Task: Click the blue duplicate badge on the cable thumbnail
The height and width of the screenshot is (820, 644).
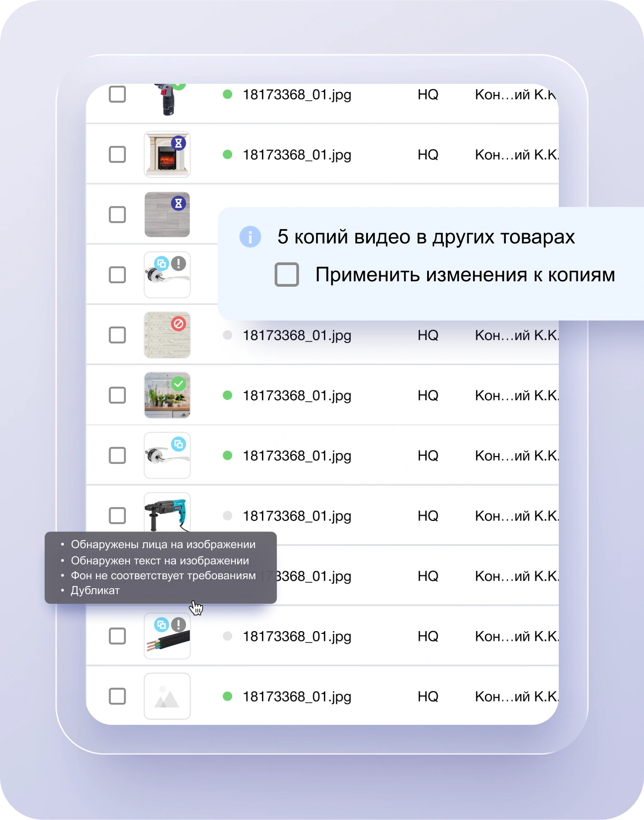Action: coord(161,625)
